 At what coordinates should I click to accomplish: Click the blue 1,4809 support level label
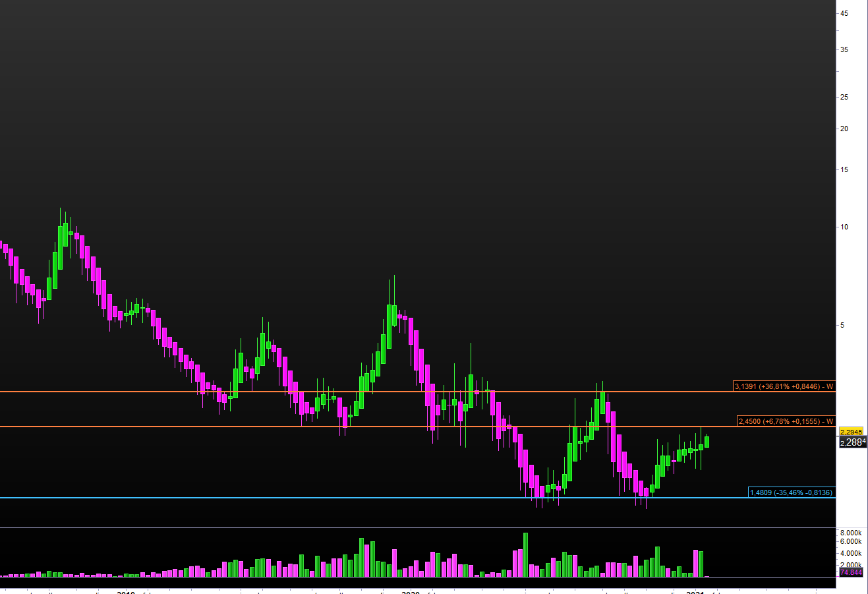coord(791,492)
